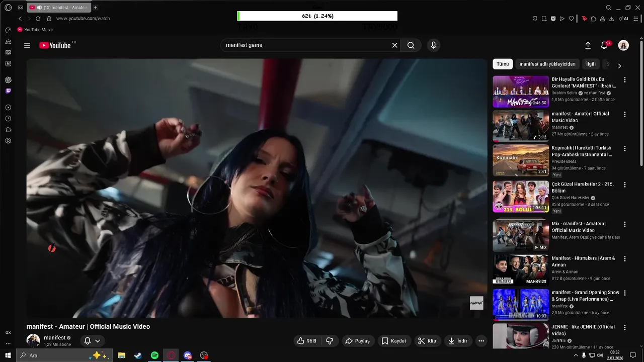Open notification bell dropdown for manifest channel
The width and height of the screenshot is (644, 362).
click(92, 341)
